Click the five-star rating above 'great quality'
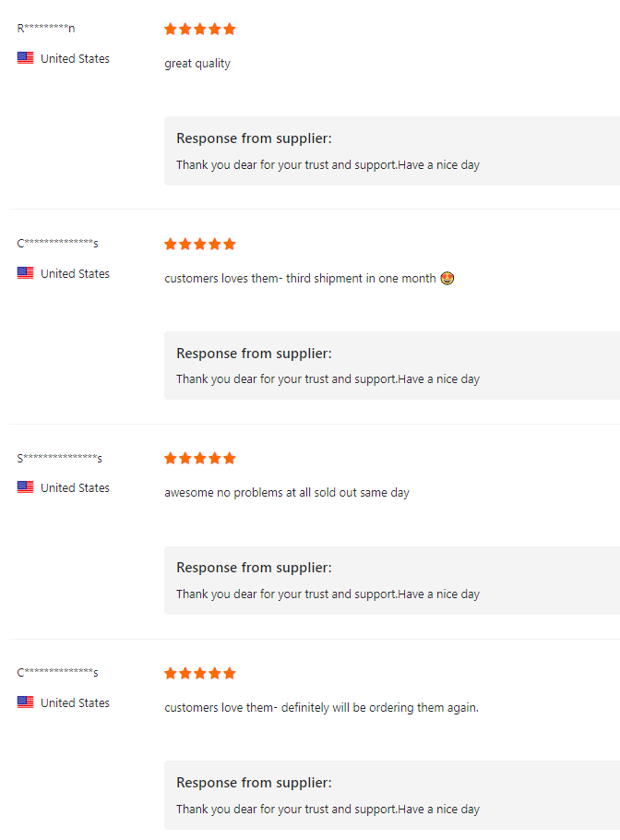This screenshot has height=840, width=620. pos(199,29)
